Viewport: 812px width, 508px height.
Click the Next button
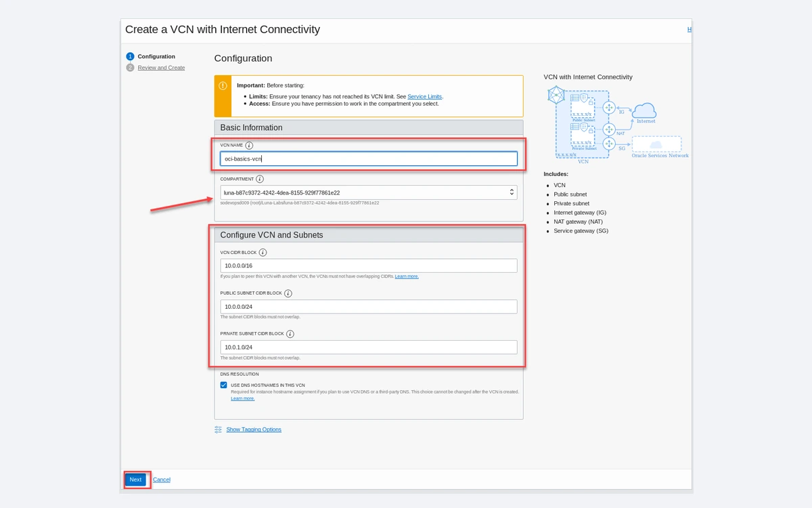135,480
